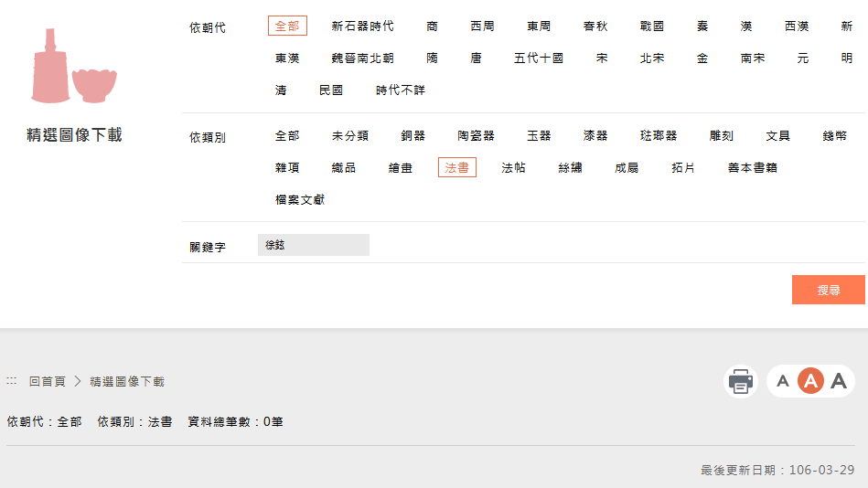Focus the 關鍵字 keyword input field
Viewport: 868px width, 488px height.
coord(314,245)
